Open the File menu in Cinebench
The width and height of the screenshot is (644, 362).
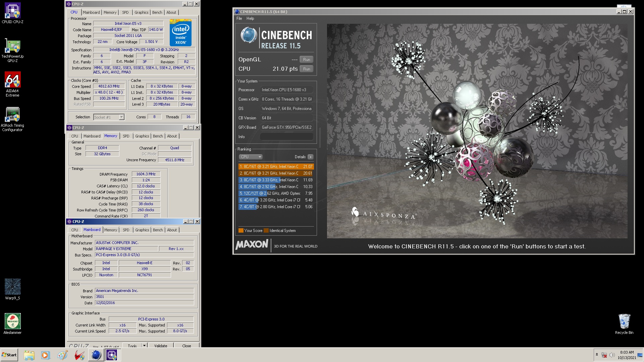click(239, 18)
